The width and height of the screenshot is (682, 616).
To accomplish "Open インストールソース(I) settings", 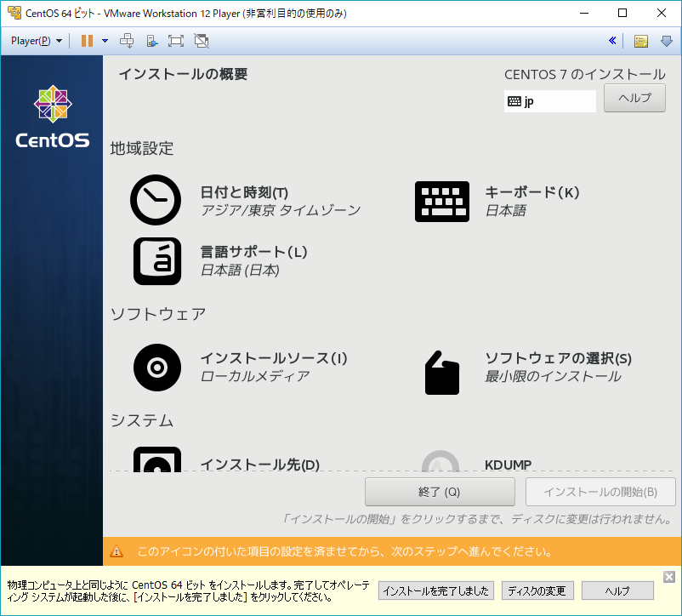I will pos(274,358).
